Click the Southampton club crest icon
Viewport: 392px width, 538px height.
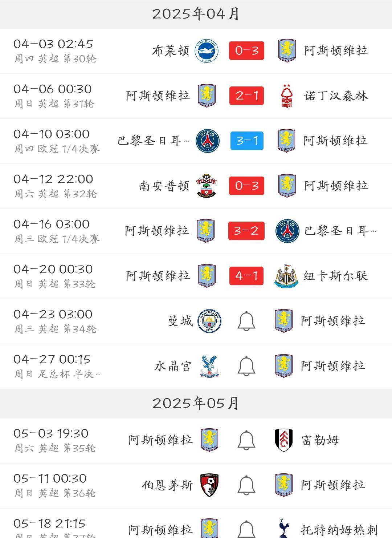pos(206,186)
